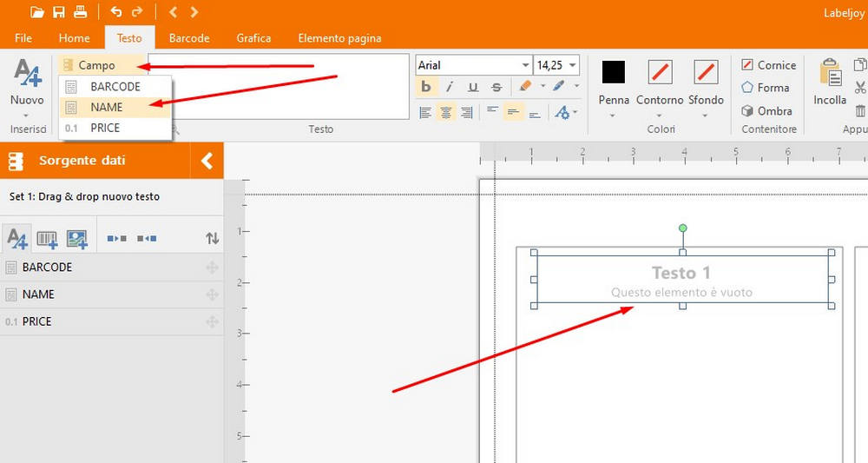Select the Testo 1 empty text element
Viewport: 868px width, 463px height.
pyautogui.click(x=681, y=280)
